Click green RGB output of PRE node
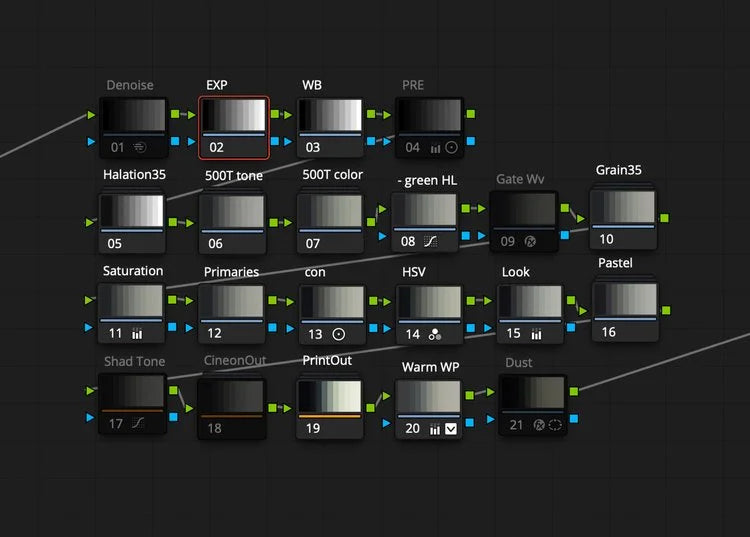The width and height of the screenshot is (750, 537). coord(471,114)
